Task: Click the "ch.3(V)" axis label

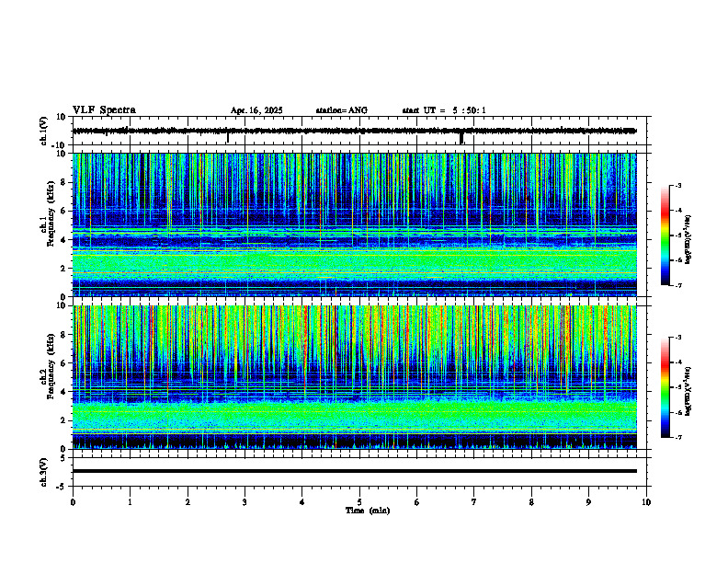Action: click(x=43, y=472)
